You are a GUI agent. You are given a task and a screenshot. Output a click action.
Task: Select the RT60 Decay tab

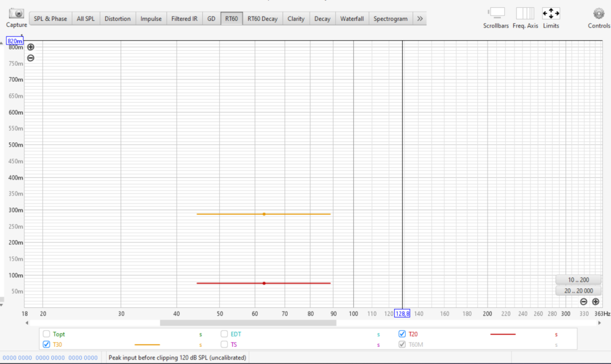(262, 19)
